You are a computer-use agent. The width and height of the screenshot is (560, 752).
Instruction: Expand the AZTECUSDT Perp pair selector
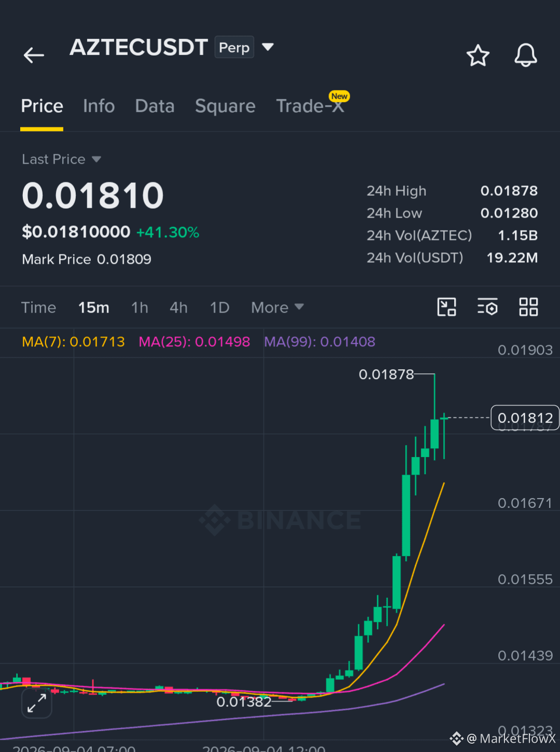[268, 47]
